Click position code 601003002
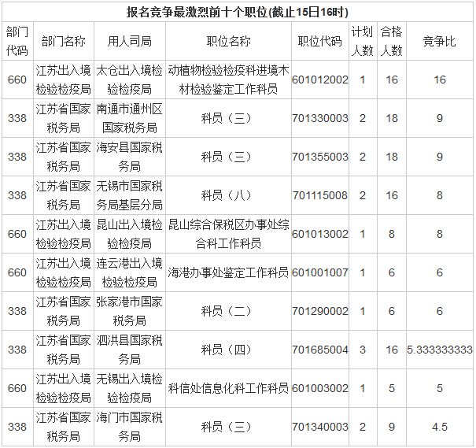Viewport: 476px width, 448px height. point(320,388)
